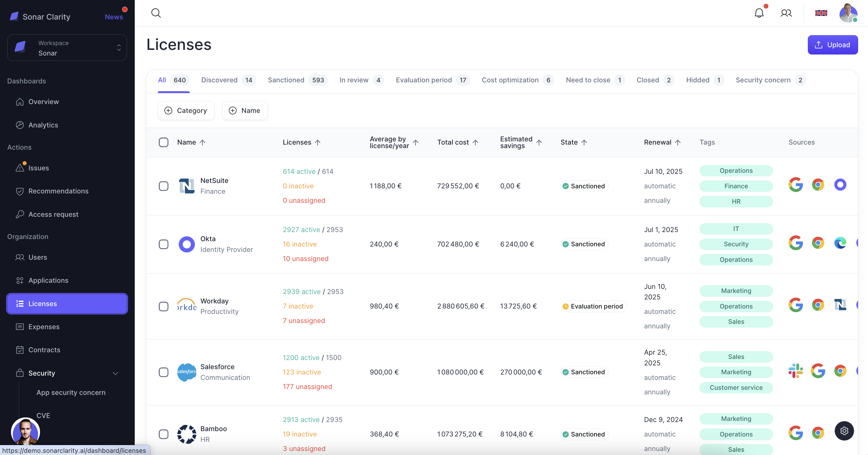Switch to the Closed tab

[655, 80]
